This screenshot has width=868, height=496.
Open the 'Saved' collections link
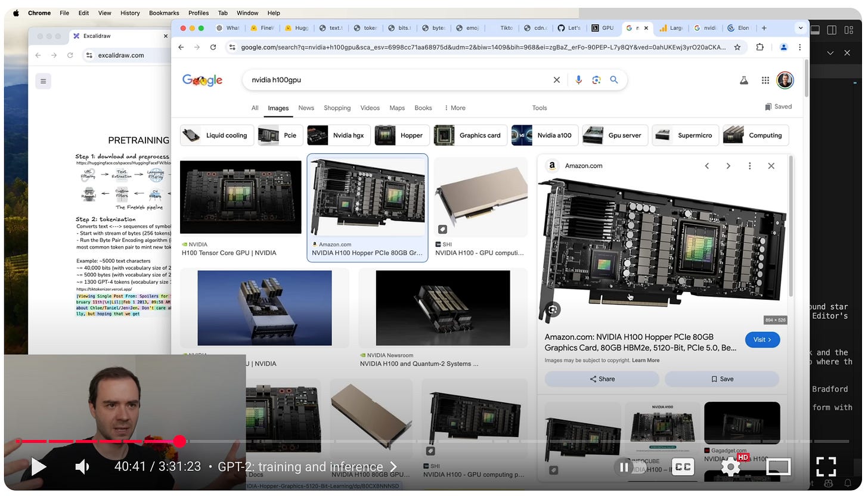pyautogui.click(x=779, y=107)
